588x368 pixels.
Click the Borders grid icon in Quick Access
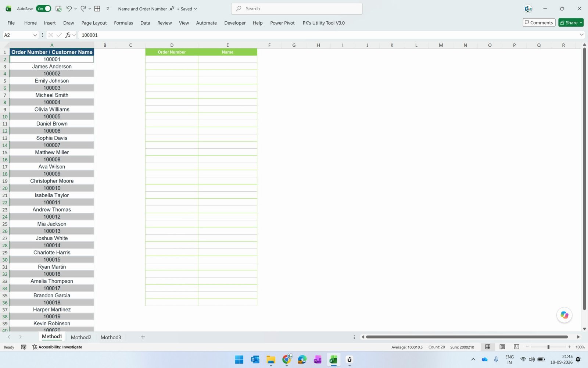click(97, 8)
